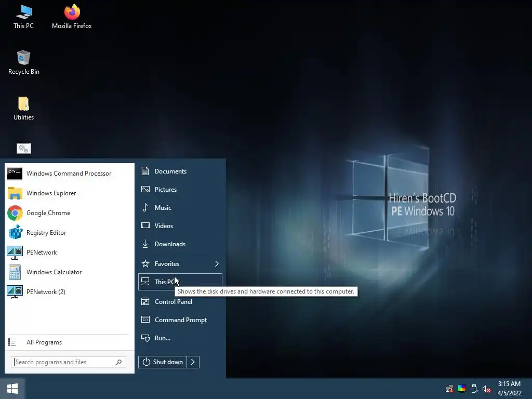Image resolution: width=532 pixels, height=399 pixels.
Task: Open the Downloads folder link
Action: tap(180, 244)
